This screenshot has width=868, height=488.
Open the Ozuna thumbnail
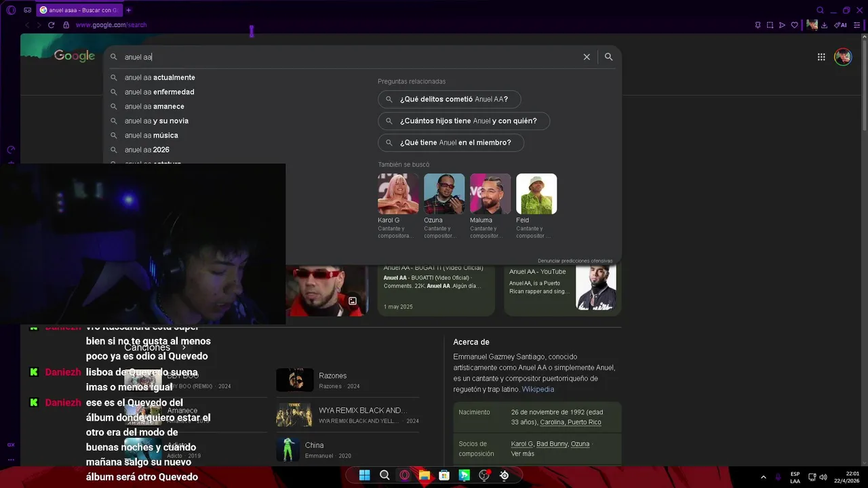click(444, 194)
